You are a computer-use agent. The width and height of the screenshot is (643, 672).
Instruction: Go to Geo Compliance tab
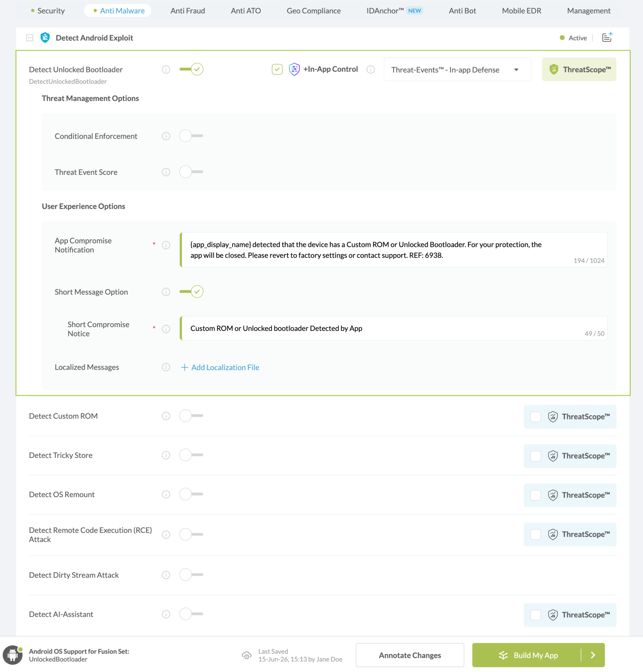313,11
